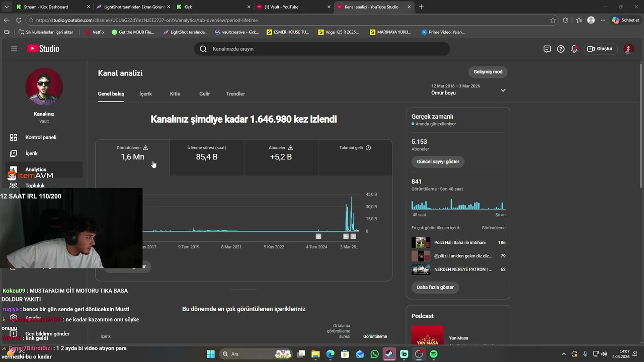Click the last chart timeline marker labeled 7

[x=353, y=236]
